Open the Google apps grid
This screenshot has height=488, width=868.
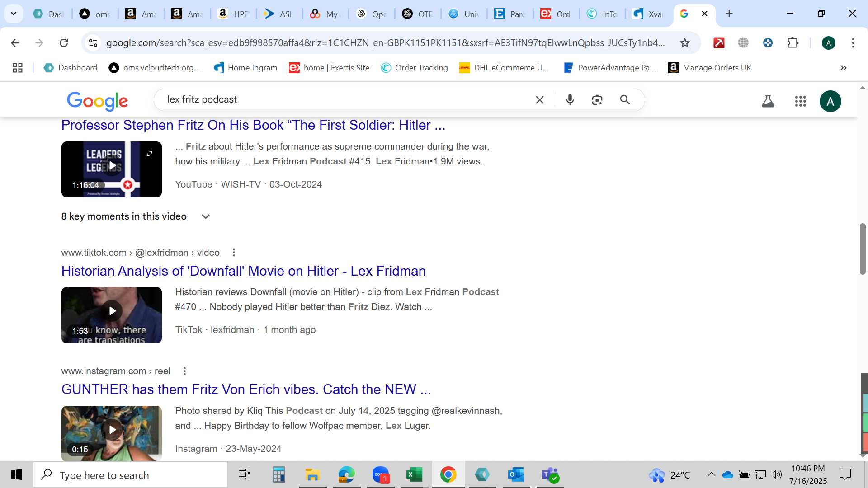pos(801,101)
